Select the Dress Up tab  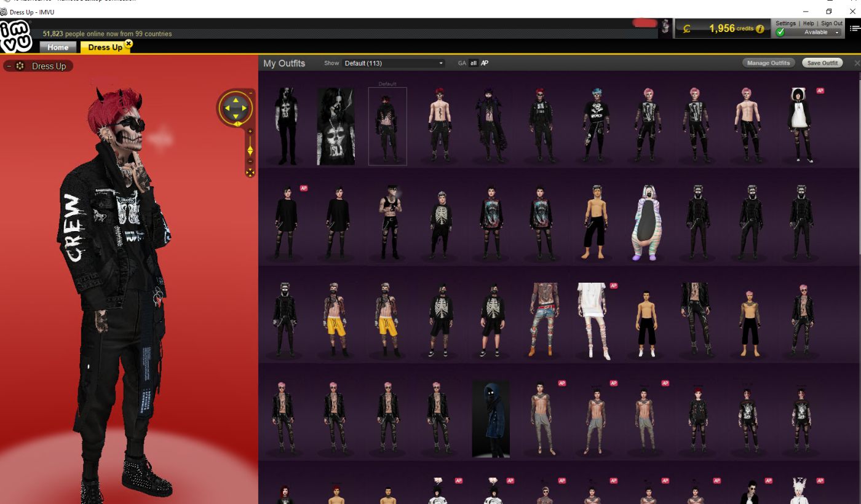tap(105, 47)
